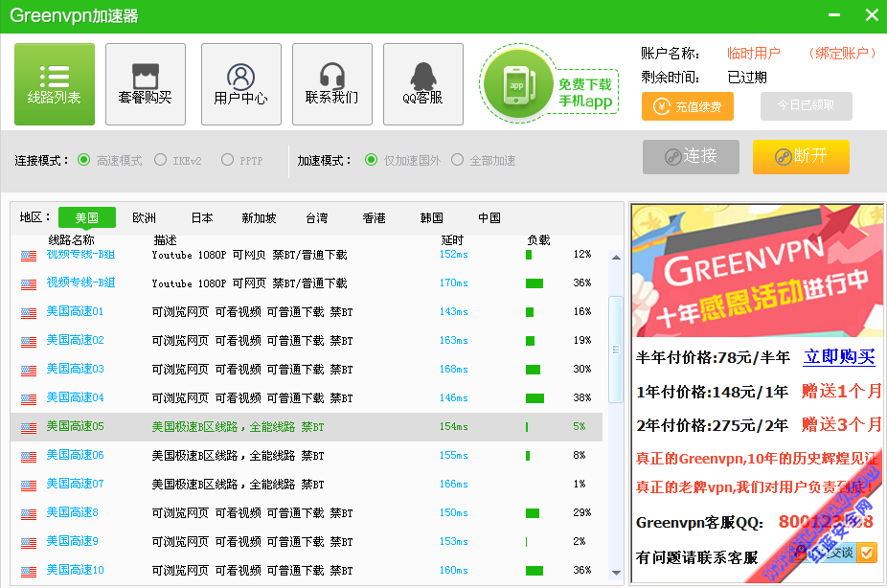Open the 套餐购买 package purchase page

pos(146,84)
